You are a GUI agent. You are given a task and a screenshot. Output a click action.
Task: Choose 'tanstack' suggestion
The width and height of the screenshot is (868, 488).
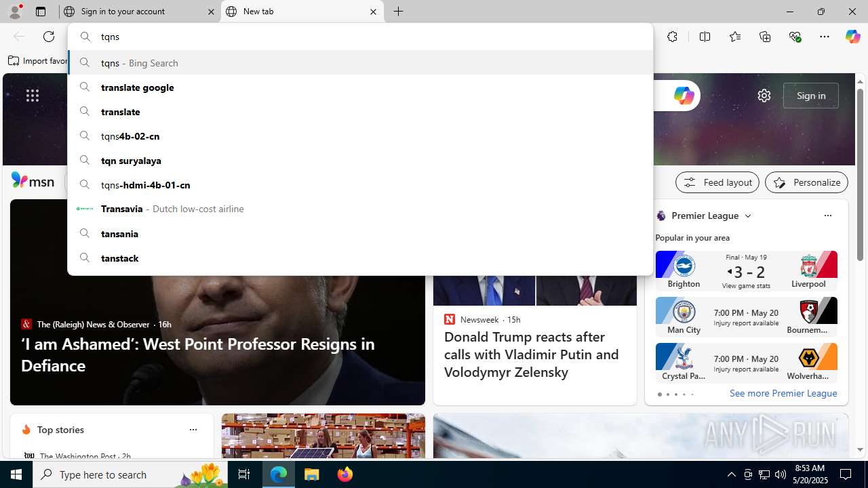click(360, 258)
